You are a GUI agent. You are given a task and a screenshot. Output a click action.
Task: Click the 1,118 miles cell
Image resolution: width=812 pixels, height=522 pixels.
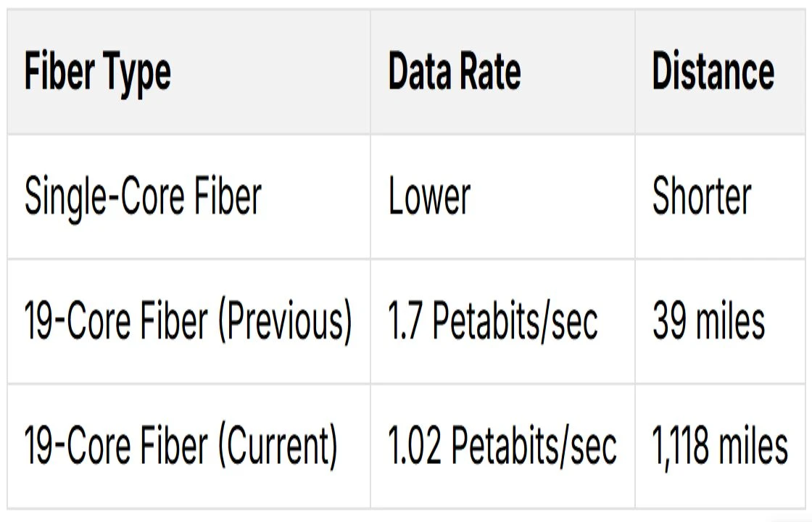[x=721, y=447]
